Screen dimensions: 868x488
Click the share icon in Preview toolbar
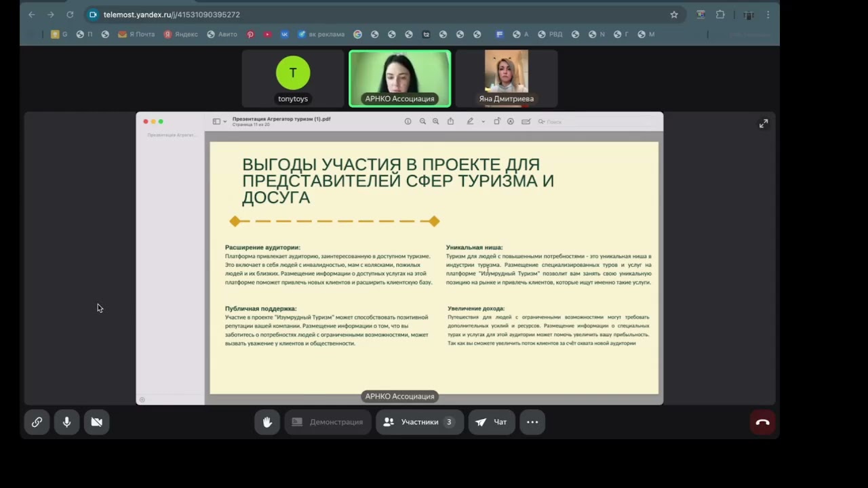tap(450, 121)
